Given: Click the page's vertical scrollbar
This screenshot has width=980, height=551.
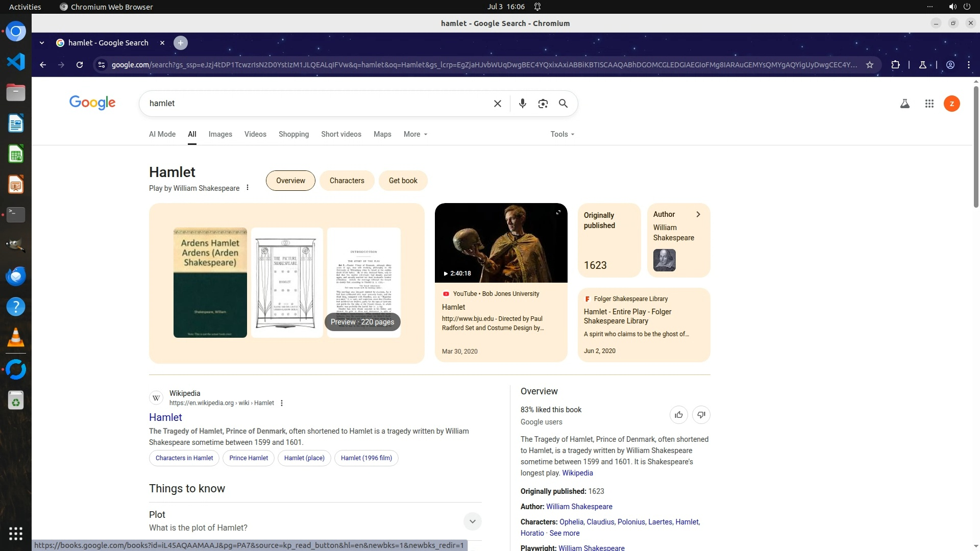Looking at the screenshot, I should pyautogui.click(x=976, y=147).
